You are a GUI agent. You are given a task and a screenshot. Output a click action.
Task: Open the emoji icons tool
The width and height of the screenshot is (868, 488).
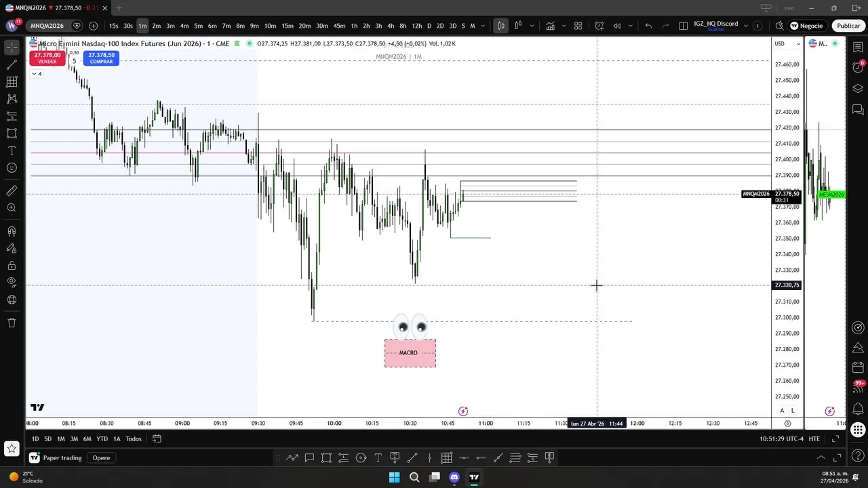click(12, 167)
